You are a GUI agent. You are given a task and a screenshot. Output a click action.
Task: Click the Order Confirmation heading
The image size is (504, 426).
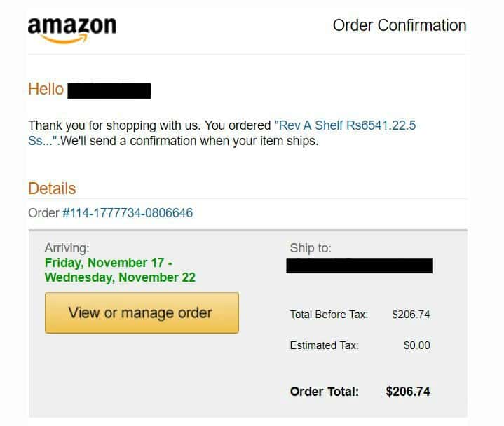coord(400,25)
